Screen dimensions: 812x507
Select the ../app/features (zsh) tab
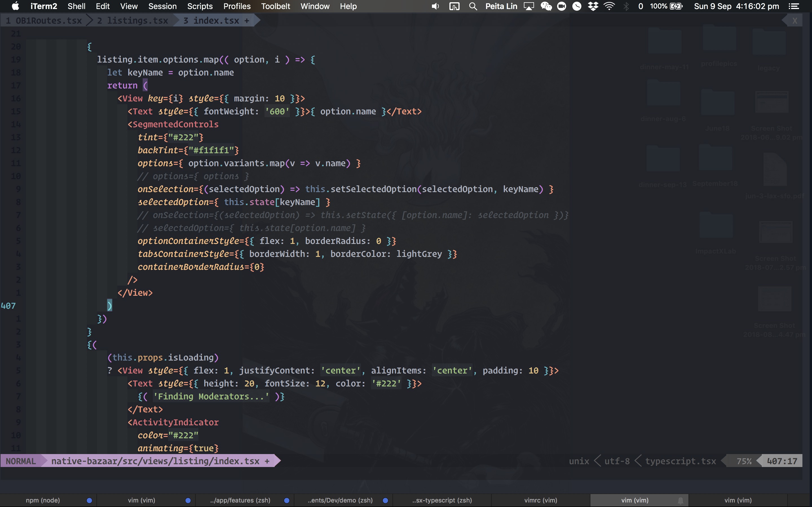coord(240,500)
